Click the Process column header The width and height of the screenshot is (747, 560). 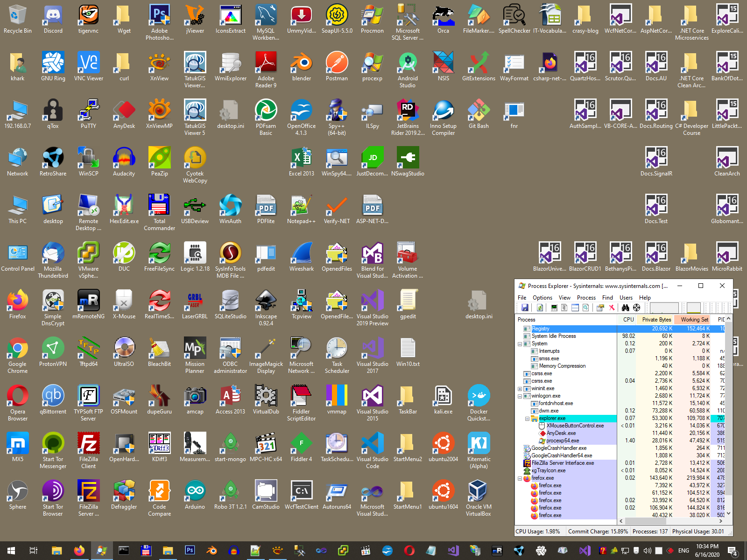(x=566, y=320)
